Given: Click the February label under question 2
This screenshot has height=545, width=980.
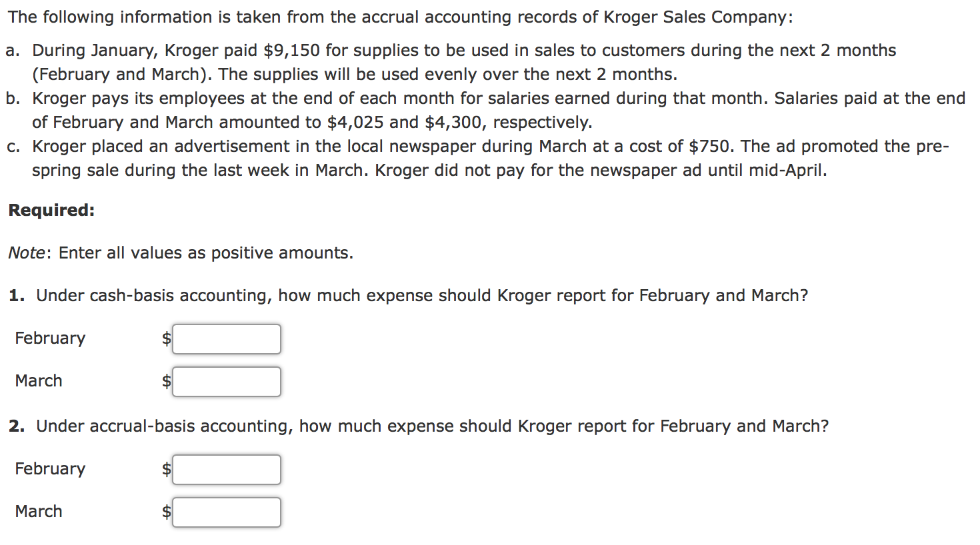Looking at the screenshot, I should tap(50, 469).
